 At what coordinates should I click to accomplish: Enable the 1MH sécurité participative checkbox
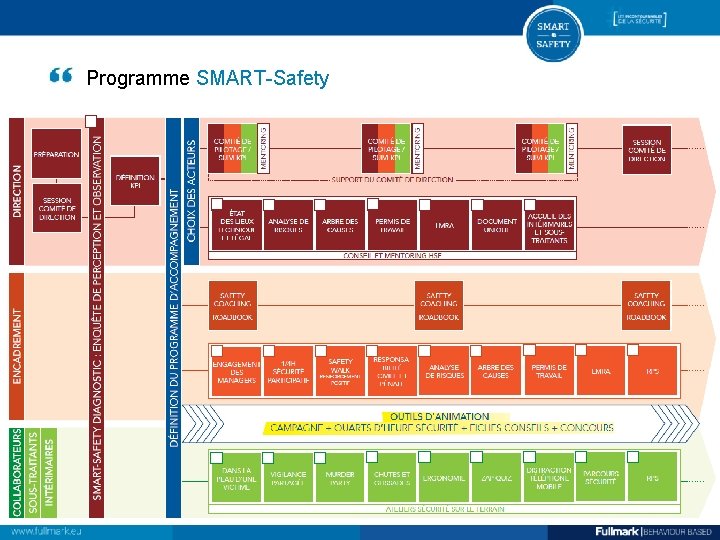[x=269, y=351]
